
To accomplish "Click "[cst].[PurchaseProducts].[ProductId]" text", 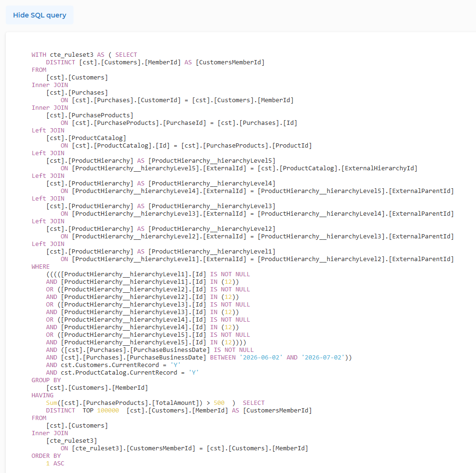I will tap(247, 146).
